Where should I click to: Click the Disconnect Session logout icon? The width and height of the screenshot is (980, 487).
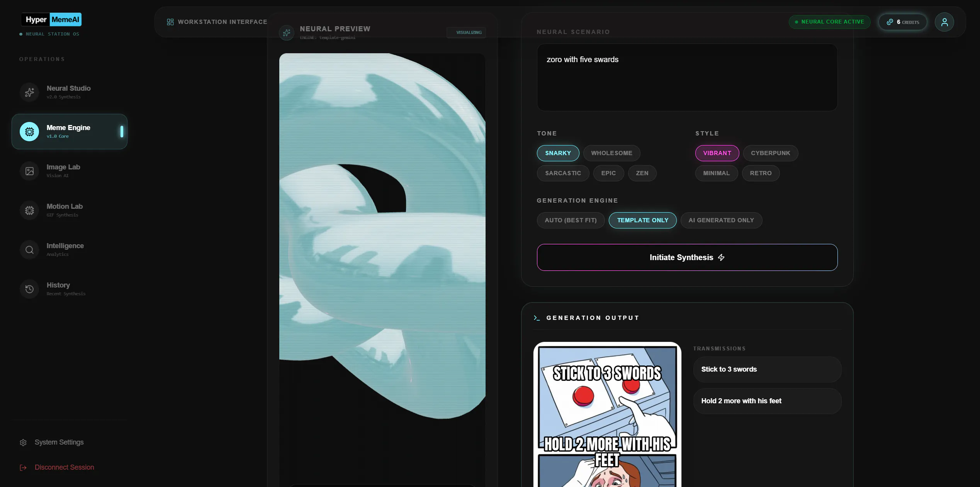pyautogui.click(x=23, y=468)
